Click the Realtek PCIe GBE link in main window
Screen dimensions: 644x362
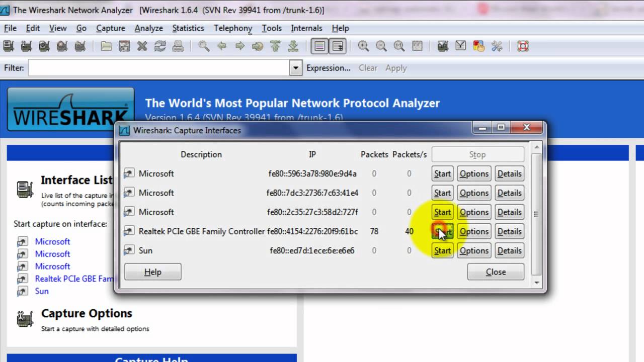74,279
